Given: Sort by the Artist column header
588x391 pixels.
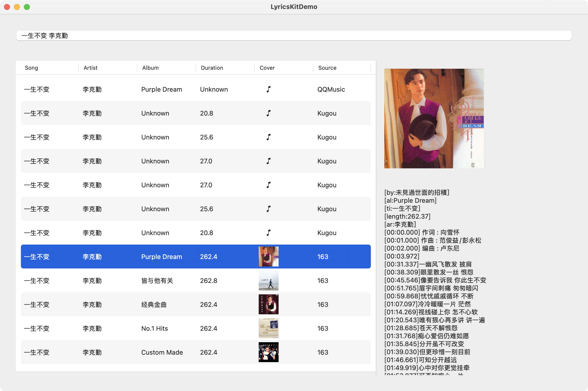Looking at the screenshot, I should [90, 68].
